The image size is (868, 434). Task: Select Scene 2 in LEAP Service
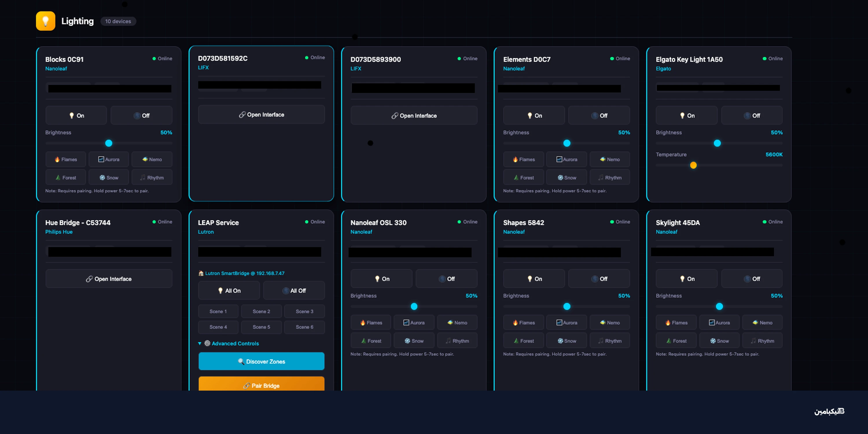[261, 311]
